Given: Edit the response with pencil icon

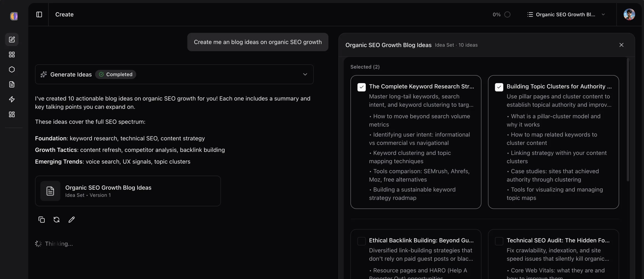Looking at the screenshot, I should (72, 220).
